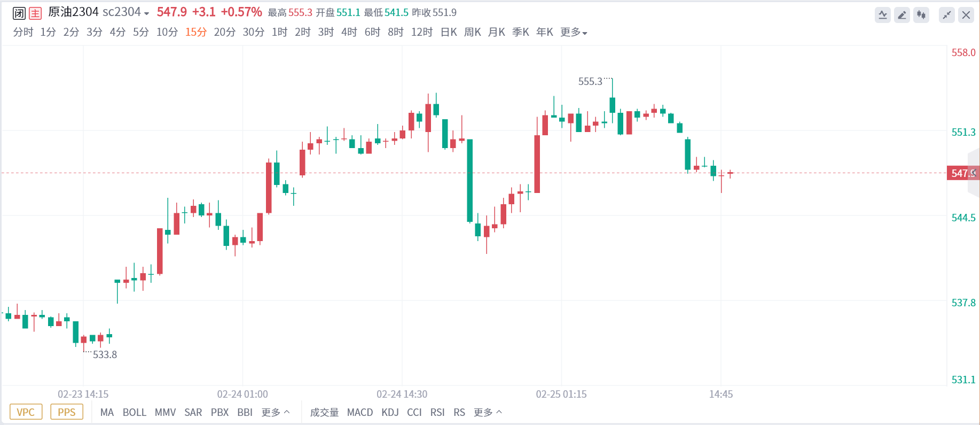980x425 pixels.
Task: Click the collapse arrows icon
Action: [947, 15]
